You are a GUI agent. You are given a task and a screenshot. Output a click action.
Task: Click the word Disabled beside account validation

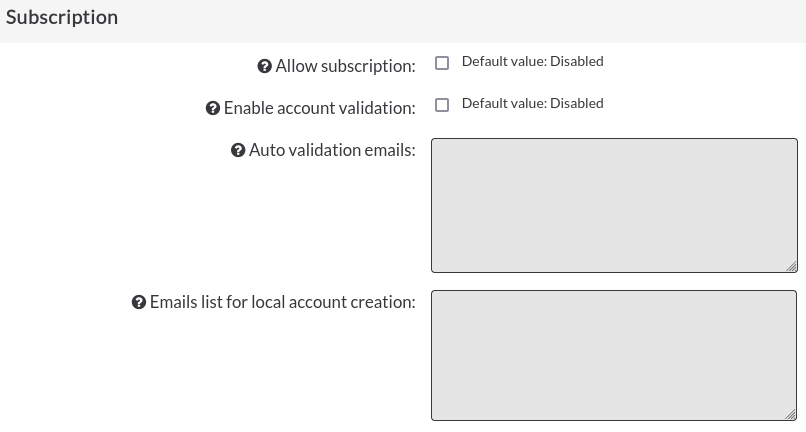point(577,104)
